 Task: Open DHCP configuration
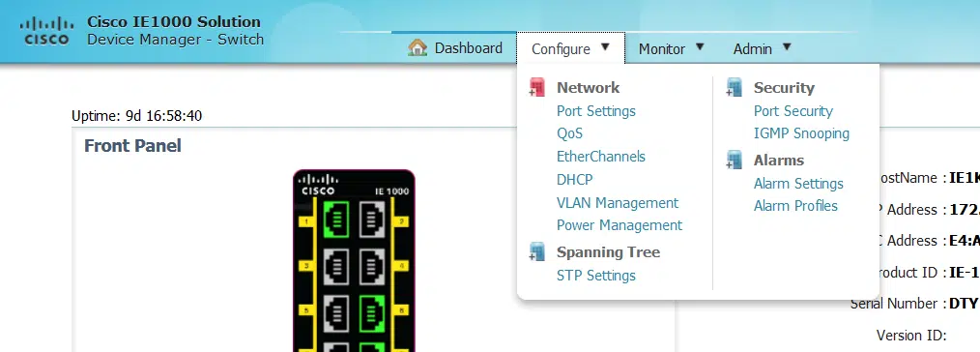pyautogui.click(x=574, y=180)
